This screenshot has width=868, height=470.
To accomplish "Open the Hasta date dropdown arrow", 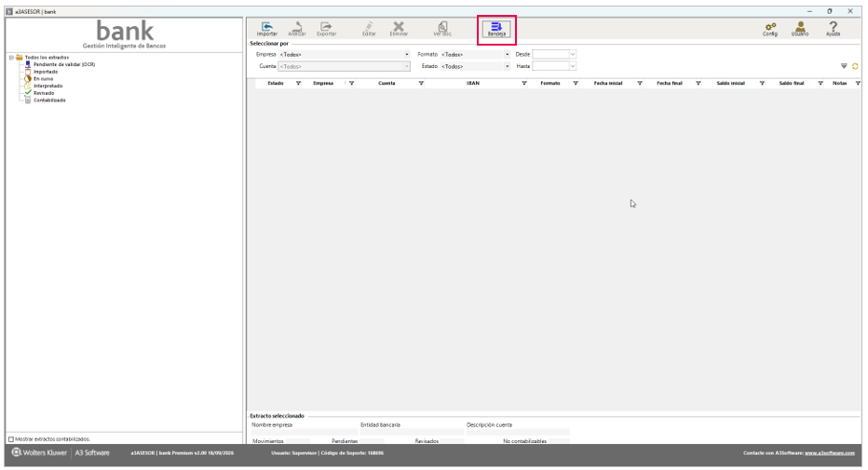I will (x=573, y=66).
